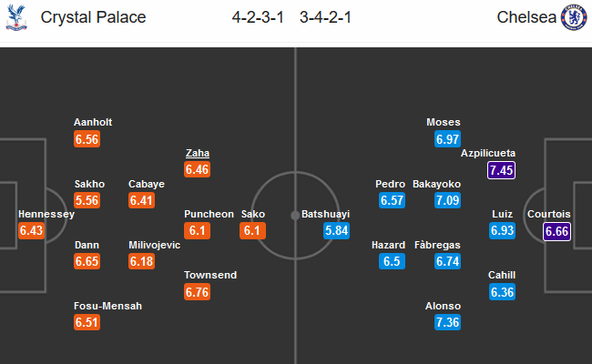Click Courtois's 6.66 rating badge
This screenshot has height=364, width=592.
(556, 231)
